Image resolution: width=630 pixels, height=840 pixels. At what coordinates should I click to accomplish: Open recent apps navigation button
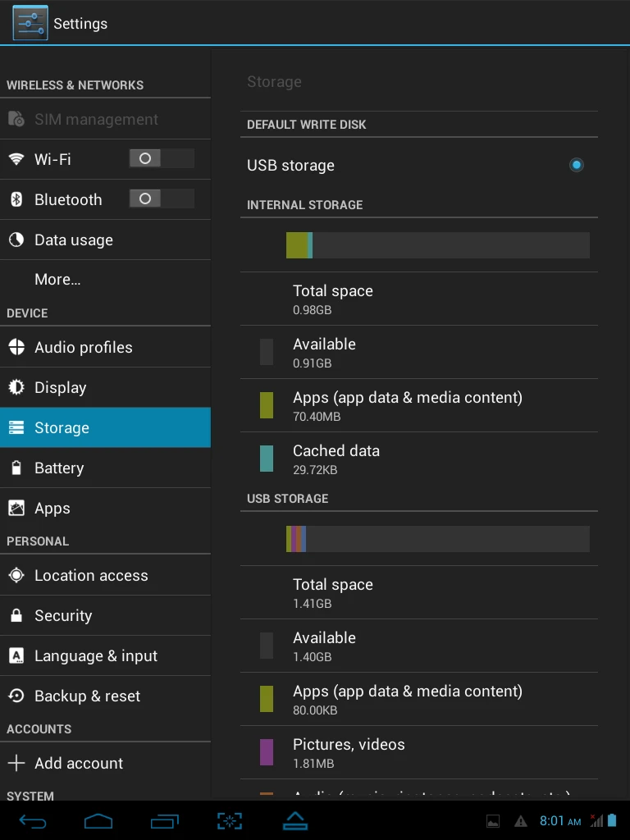[x=164, y=820]
